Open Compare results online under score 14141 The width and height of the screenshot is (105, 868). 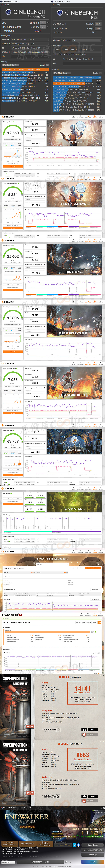(83, 693)
